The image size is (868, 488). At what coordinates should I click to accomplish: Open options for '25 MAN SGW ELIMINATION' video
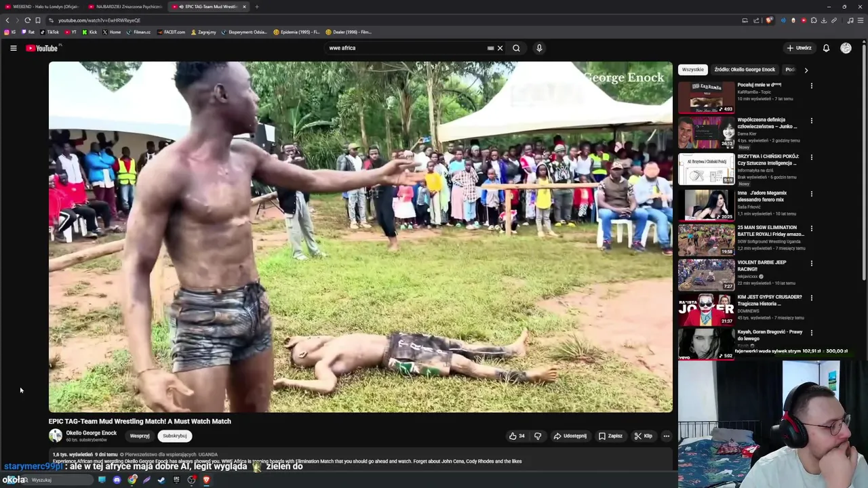pyautogui.click(x=811, y=228)
